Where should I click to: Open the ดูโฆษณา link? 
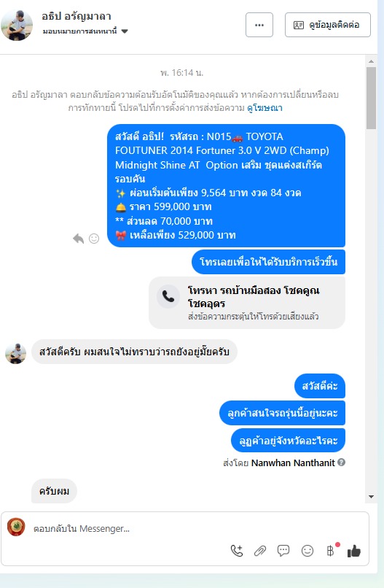point(265,108)
